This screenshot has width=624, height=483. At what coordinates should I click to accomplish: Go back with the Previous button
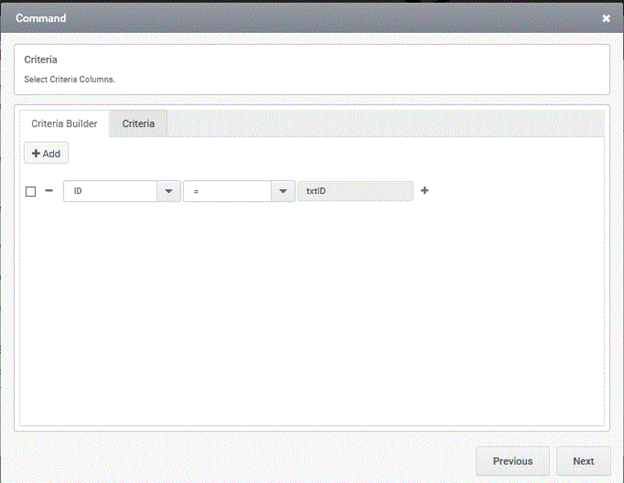click(512, 461)
